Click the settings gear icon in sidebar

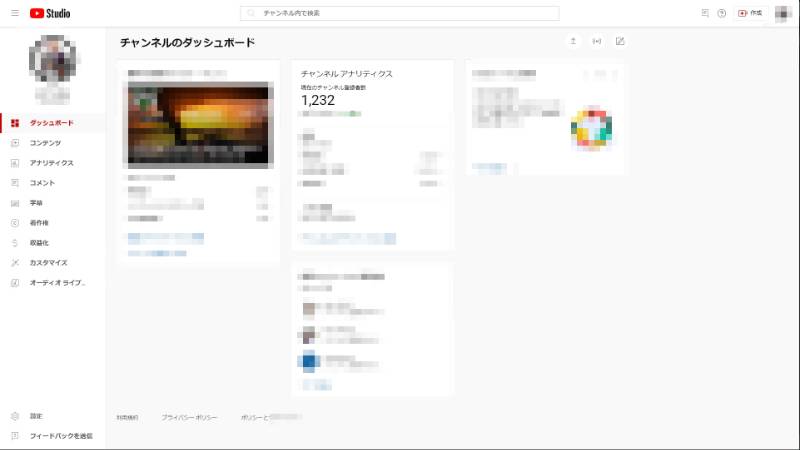coord(15,416)
